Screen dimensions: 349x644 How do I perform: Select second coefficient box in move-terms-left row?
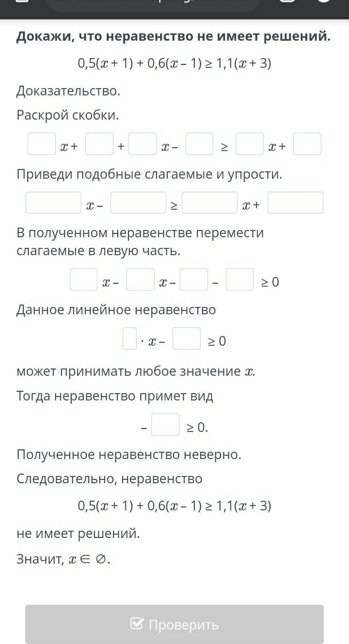[141, 279]
